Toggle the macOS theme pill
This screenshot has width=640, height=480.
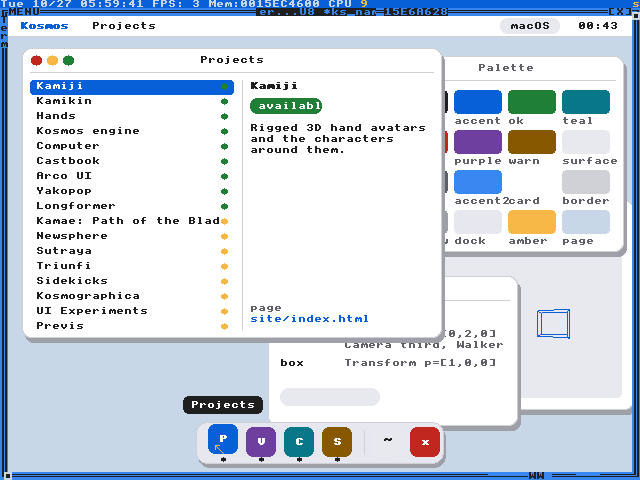tap(530, 26)
